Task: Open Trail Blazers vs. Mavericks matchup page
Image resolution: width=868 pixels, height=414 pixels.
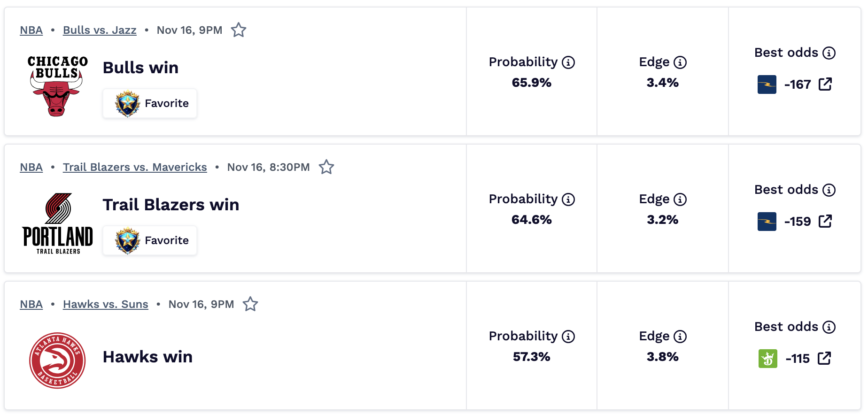Action: (135, 167)
